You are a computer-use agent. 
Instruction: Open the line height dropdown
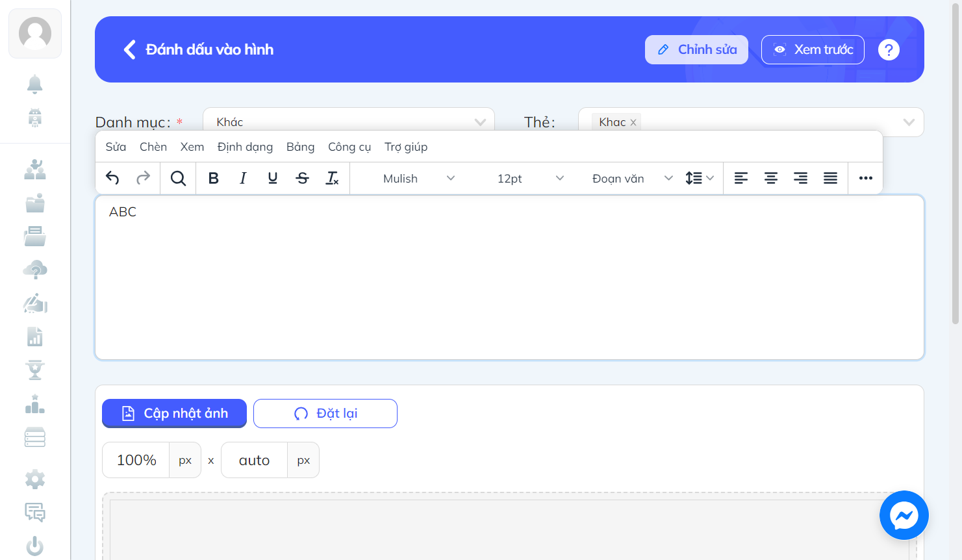(x=700, y=178)
